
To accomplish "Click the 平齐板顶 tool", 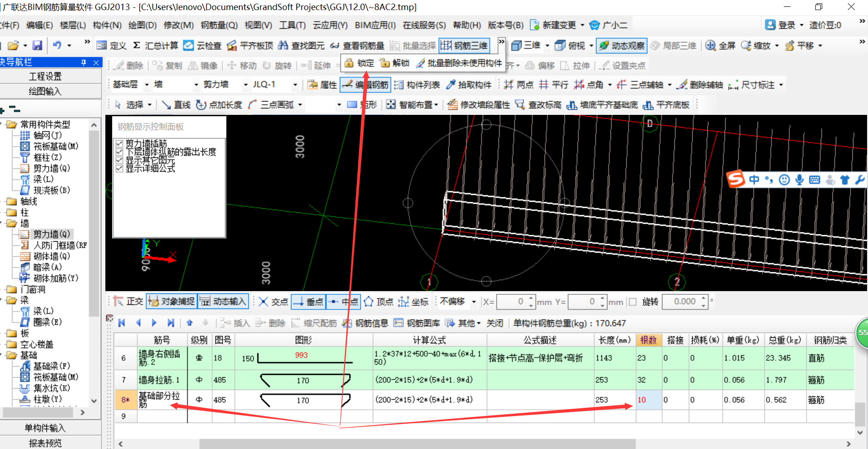I will (x=250, y=45).
